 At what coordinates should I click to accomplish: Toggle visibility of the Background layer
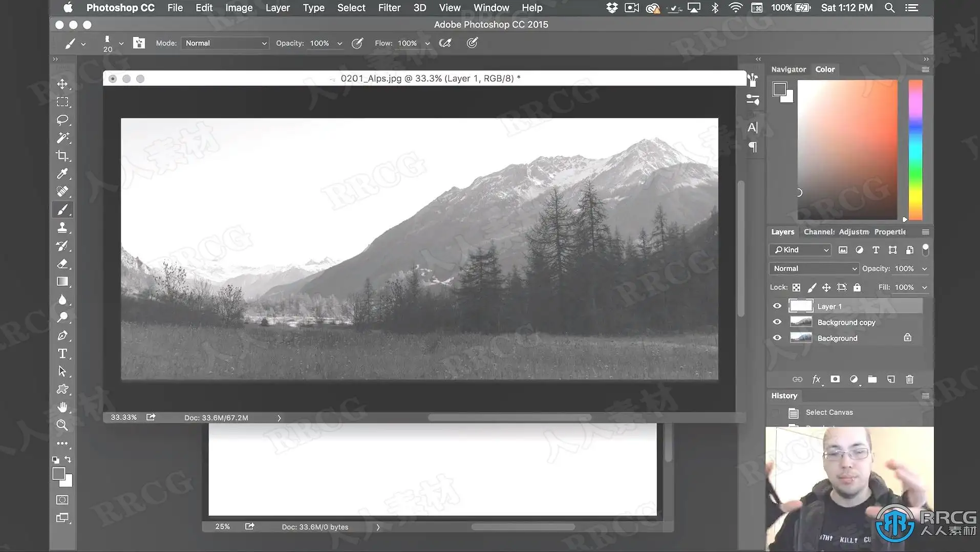pyautogui.click(x=777, y=338)
